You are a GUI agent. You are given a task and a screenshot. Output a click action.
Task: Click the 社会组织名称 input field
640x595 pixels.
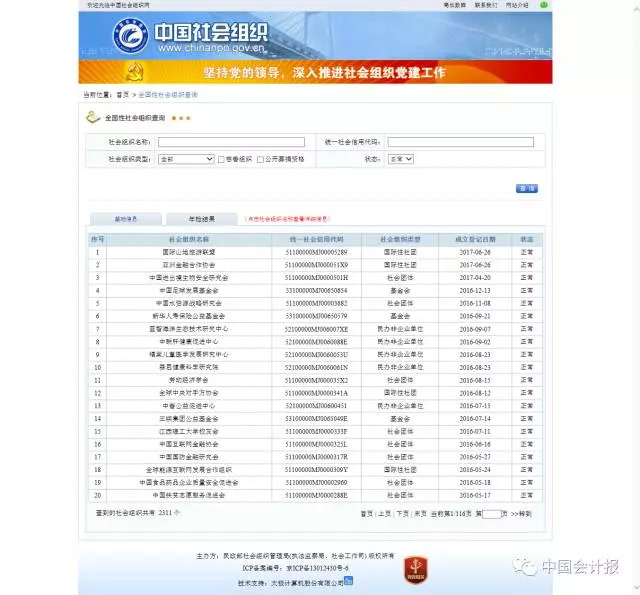pos(231,142)
